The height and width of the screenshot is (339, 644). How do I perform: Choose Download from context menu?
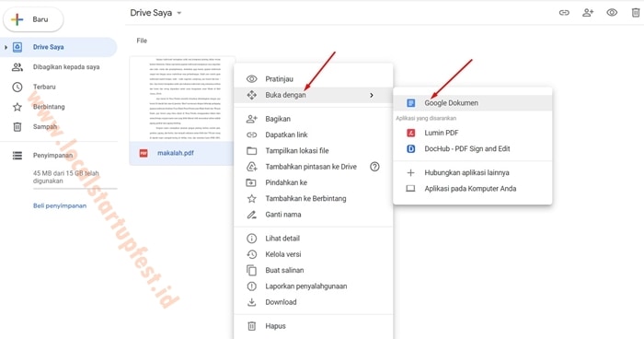(x=314, y=302)
